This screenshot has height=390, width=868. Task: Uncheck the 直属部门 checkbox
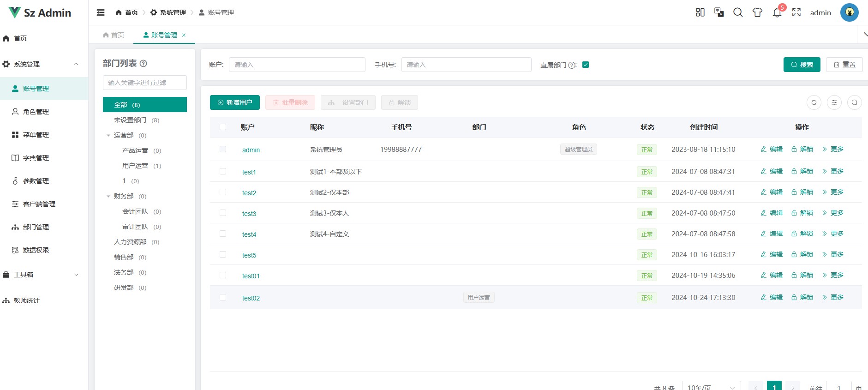pos(586,65)
